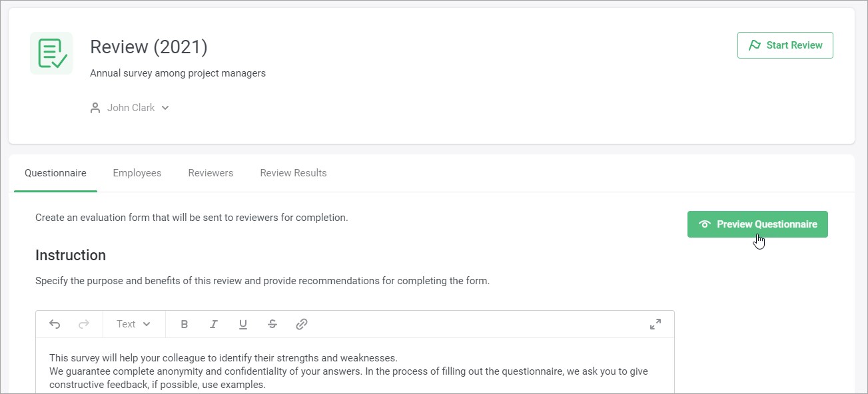Click the Review (2021) title

click(x=149, y=47)
